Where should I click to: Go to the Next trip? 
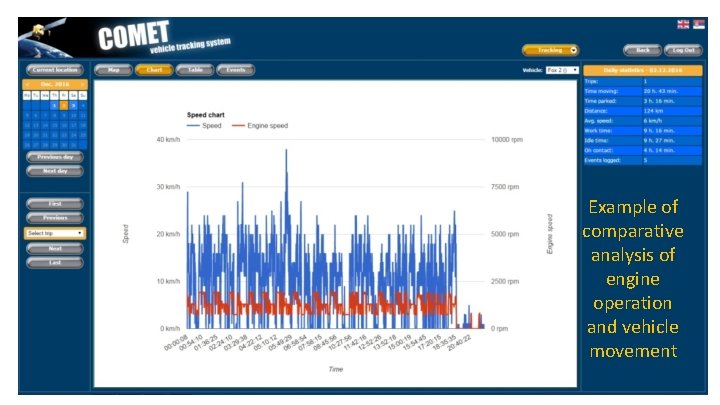point(55,248)
